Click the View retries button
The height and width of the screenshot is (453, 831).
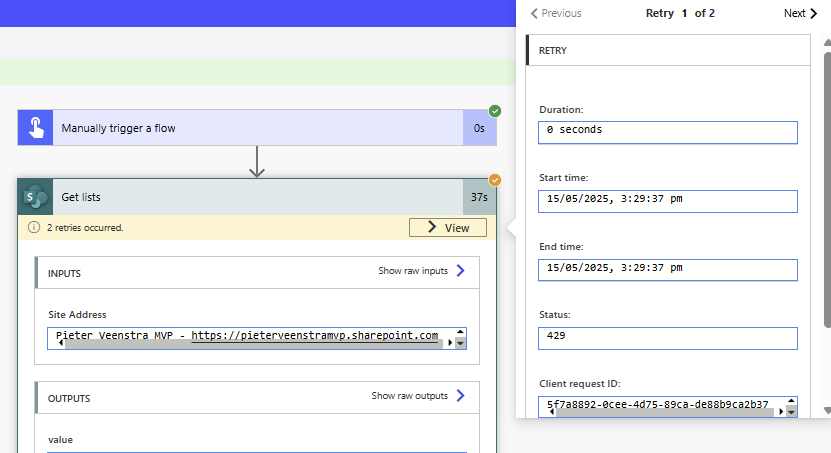(448, 228)
